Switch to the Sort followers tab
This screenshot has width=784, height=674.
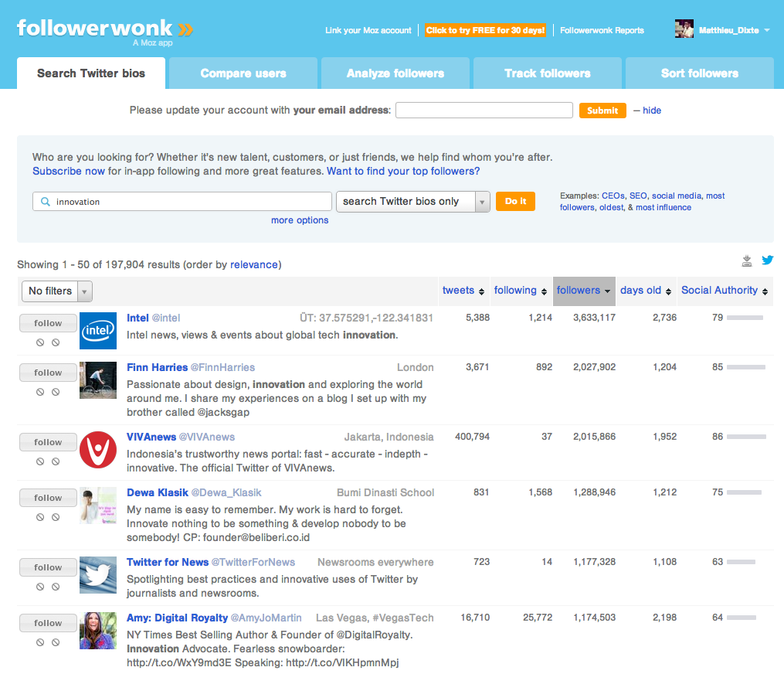click(x=700, y=73)
